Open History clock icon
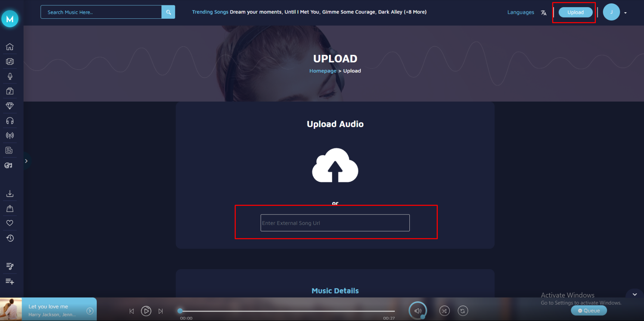The height and width of the screenshot is (321, 644). click(10, 238)
